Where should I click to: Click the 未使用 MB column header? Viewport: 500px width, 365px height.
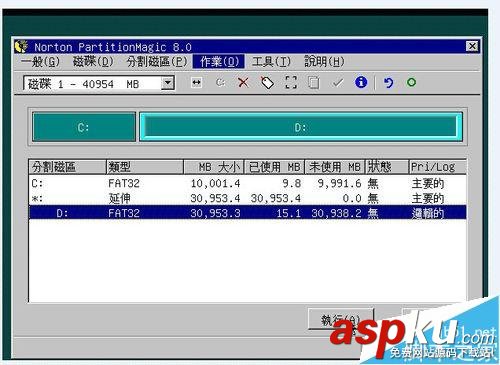(335, 167)
